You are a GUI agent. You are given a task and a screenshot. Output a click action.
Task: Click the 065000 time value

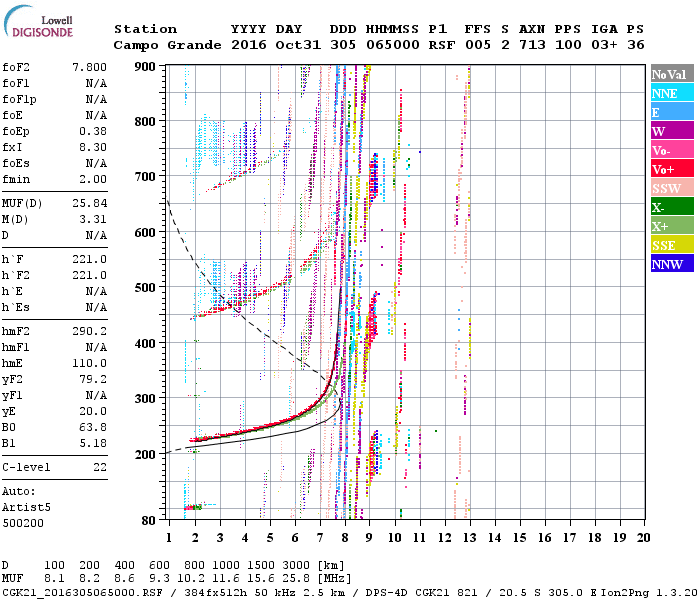(393, 45)
